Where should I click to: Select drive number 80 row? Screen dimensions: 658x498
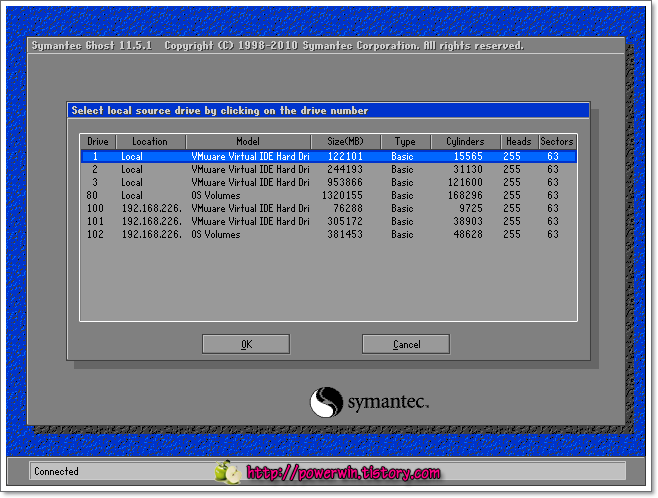(x=329, y=196)
